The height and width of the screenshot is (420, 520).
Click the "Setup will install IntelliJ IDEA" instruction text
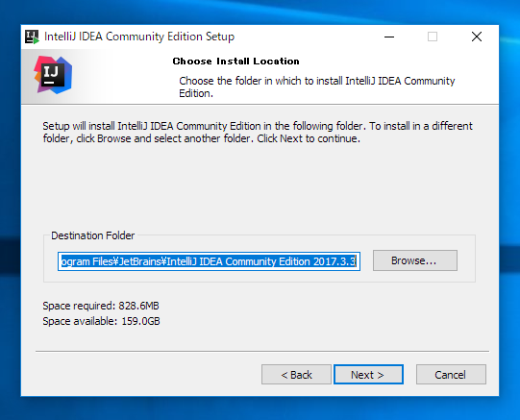258,132
